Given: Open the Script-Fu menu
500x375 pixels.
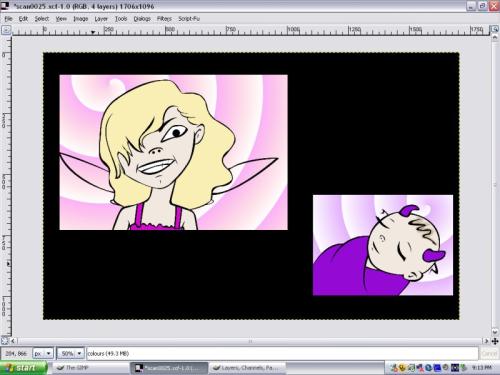Looking at the screenshot, I should tap(189, 19).
